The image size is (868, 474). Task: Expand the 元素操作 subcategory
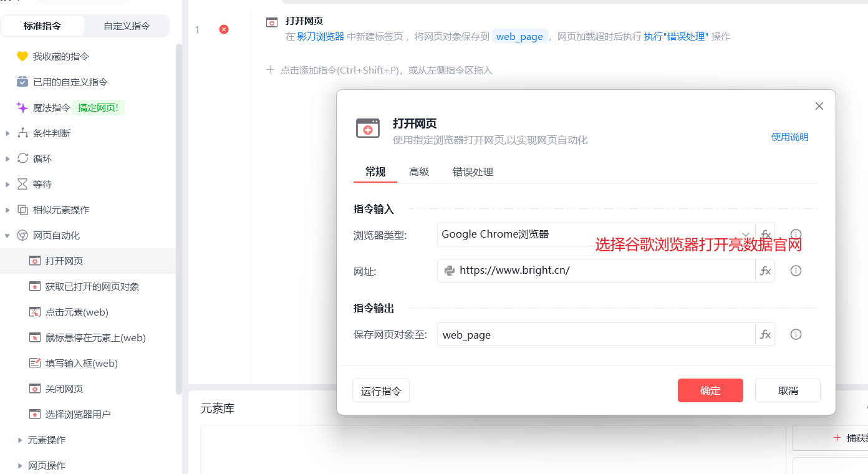[20, 440]
